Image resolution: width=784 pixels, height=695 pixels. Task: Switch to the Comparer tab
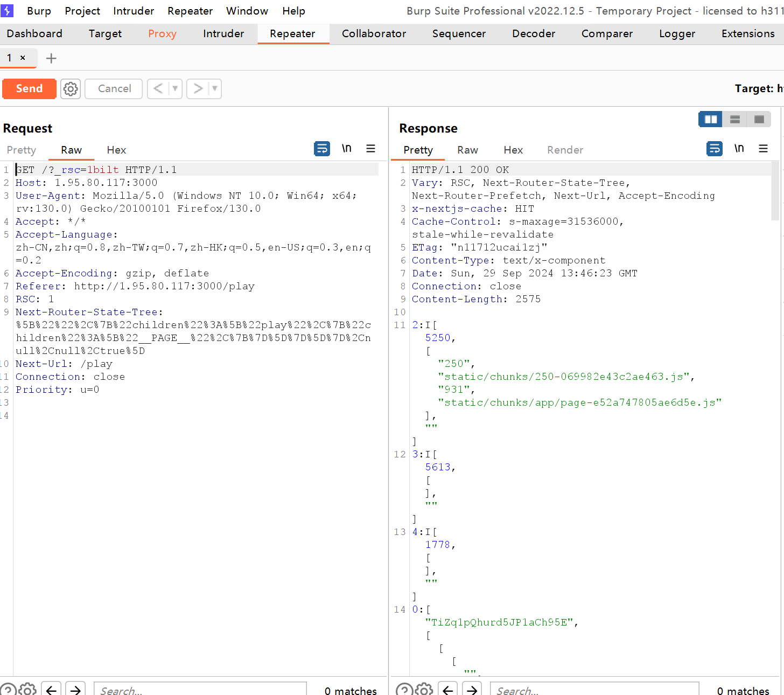(607, 33)
